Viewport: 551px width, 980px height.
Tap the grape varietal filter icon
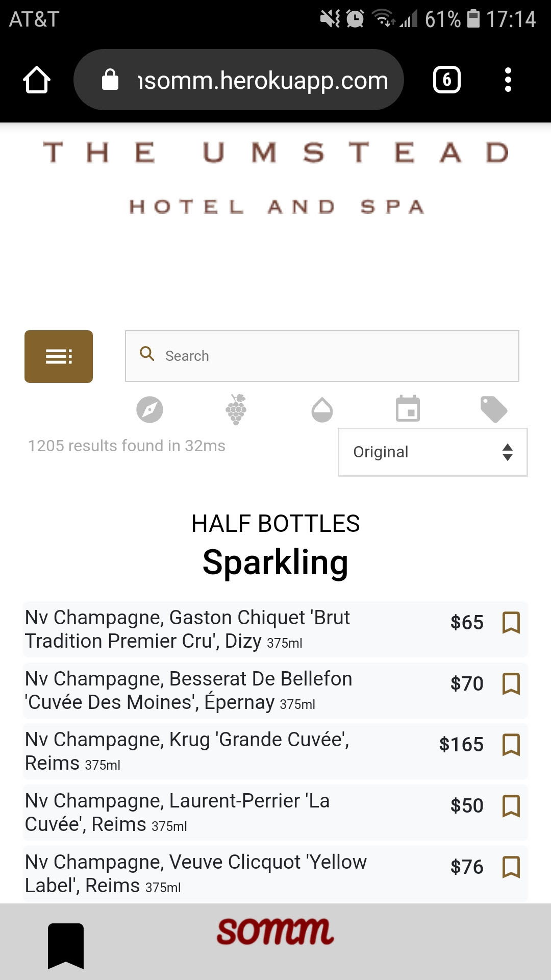point(236,409)
